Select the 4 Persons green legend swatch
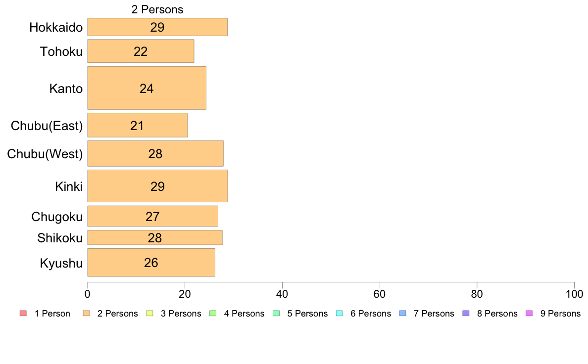 [213, 314]
